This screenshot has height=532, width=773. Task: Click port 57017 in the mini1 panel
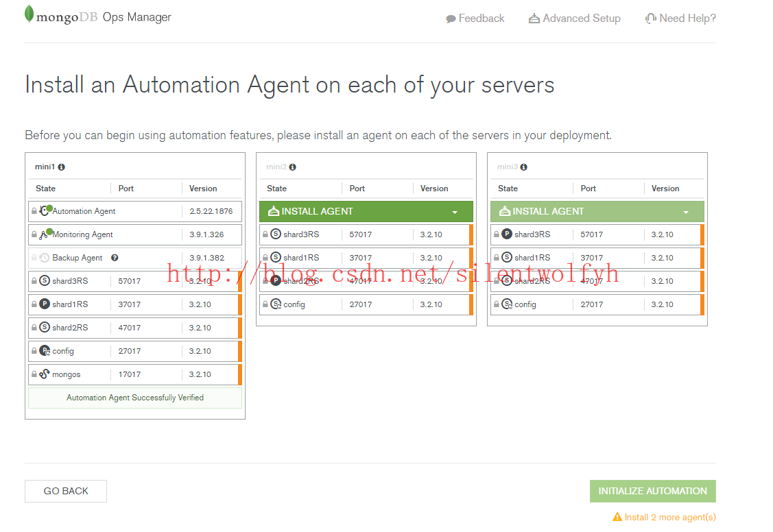[x=129, y=281]
